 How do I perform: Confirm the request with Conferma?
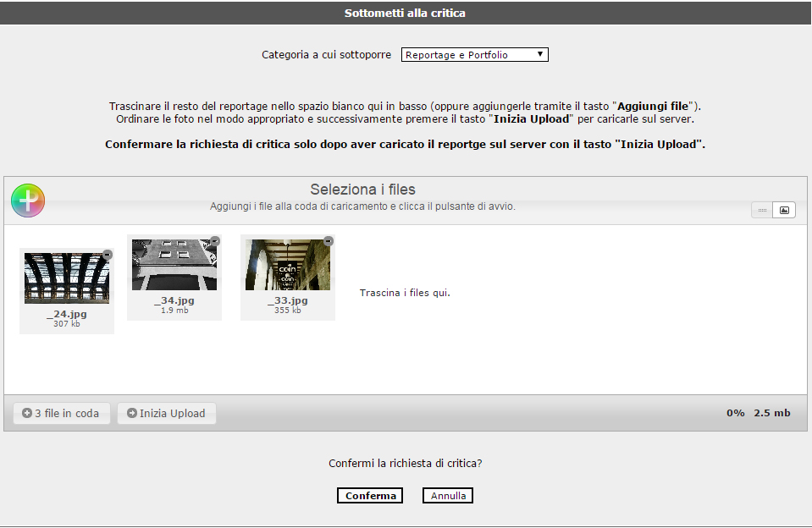370,496
